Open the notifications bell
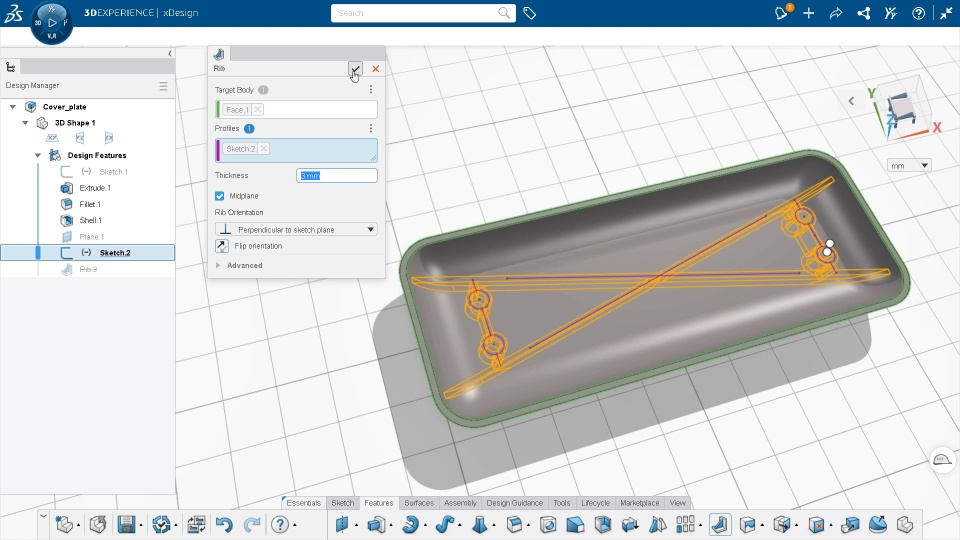The width and height of the screenshot is (960, 540). click(x=782, y=13)
